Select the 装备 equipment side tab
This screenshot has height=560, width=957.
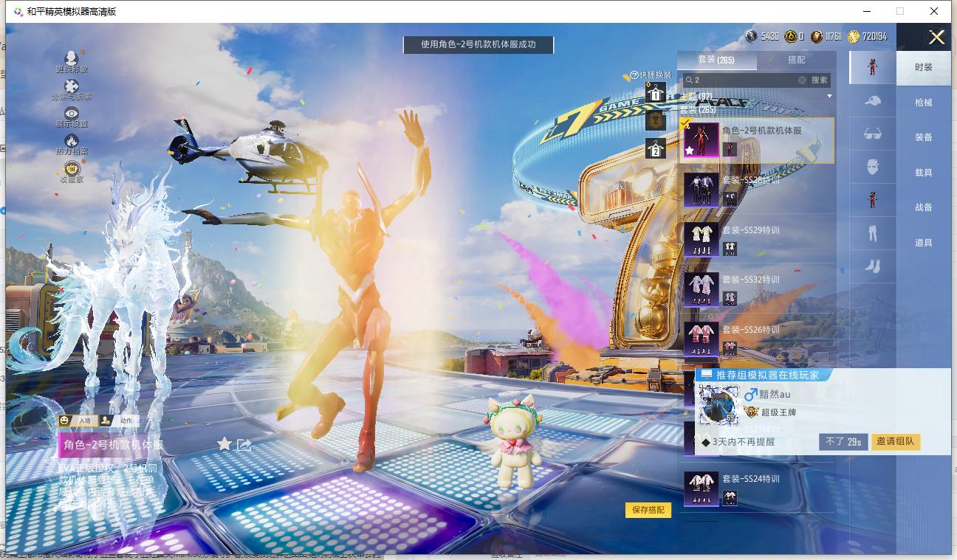tap(924, 137)
